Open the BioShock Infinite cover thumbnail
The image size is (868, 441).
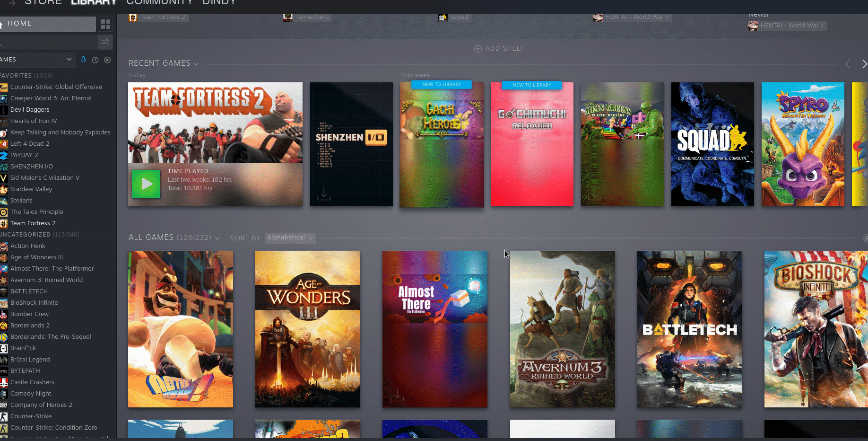click(816, 329)
